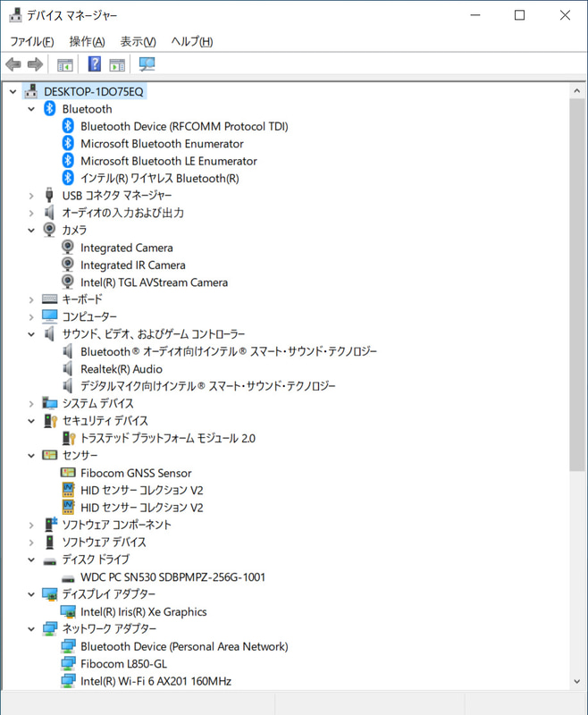Click the ソフトウェア デバイス icon
The height and width of the screenshot is (715, 588).
pyautogui.click(x=49, y=542)
